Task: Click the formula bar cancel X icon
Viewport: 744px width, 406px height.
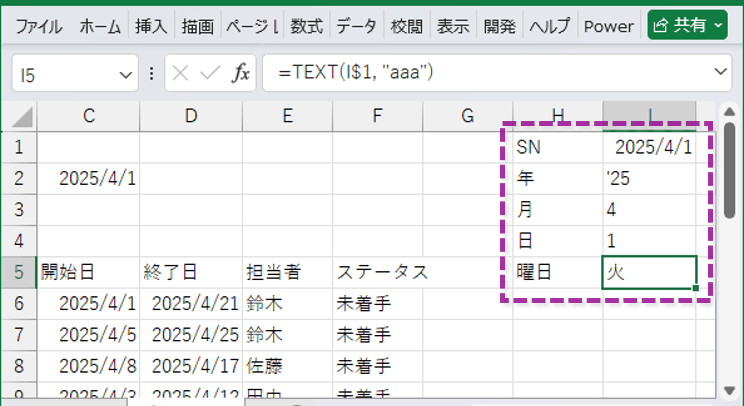Action: click(180, 73)
